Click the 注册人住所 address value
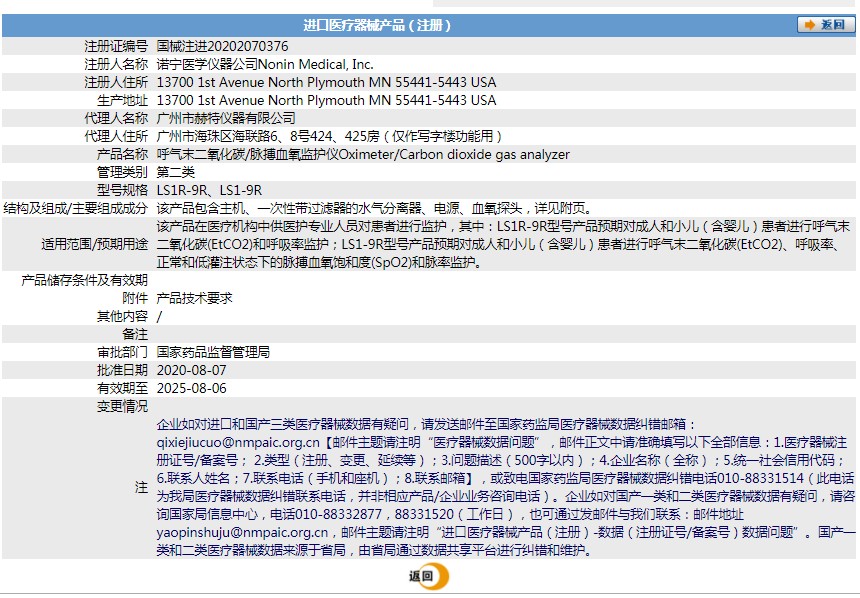The image size is (860, 598). 326,82
